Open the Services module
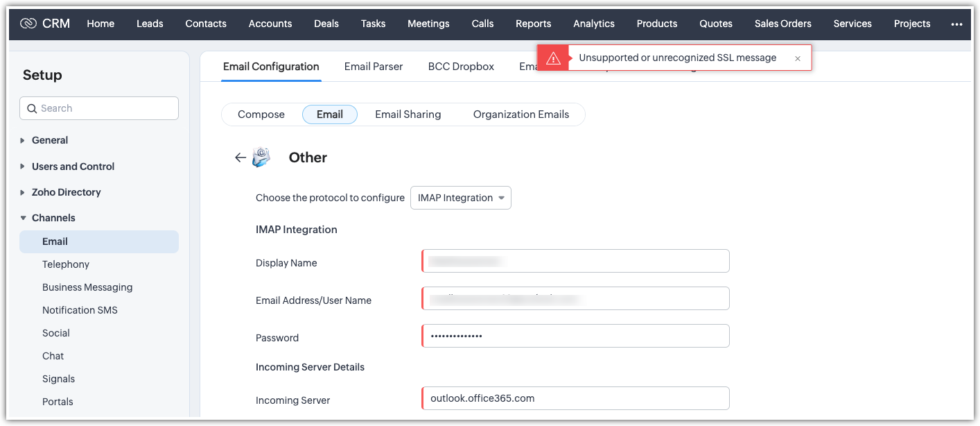 coord(852,24)
